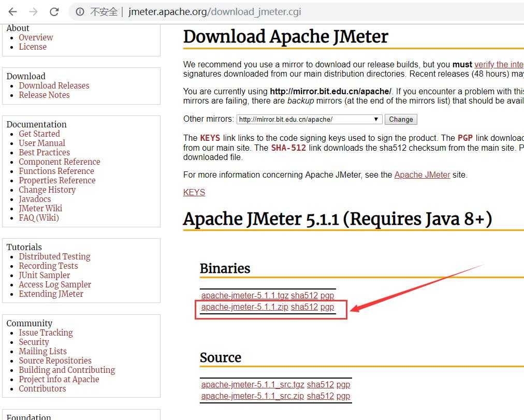Open pgp for binary zip
Image resolution: width=524 pixels, height=420 pixels.
click(327, 307)
